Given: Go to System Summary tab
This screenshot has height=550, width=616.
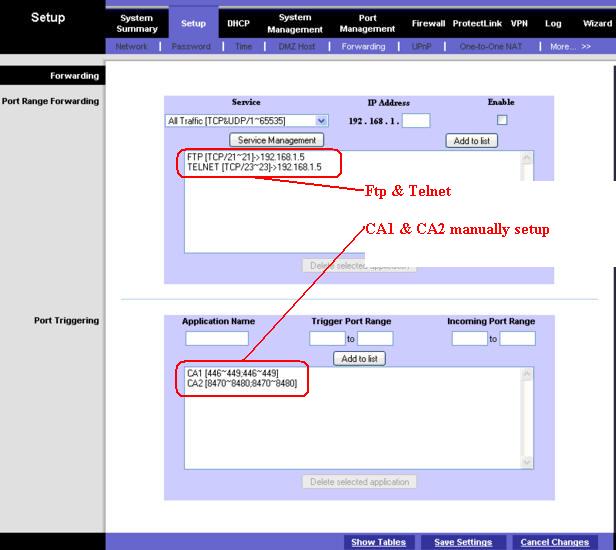Looking at the screenshot, I should (x=137, y=24).
